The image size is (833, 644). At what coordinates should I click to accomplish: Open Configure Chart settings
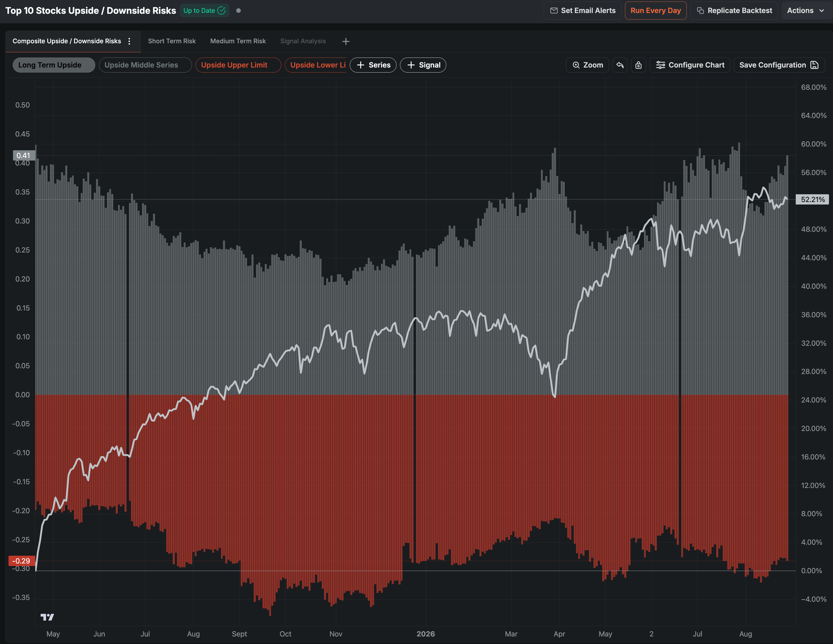point(690,65)
